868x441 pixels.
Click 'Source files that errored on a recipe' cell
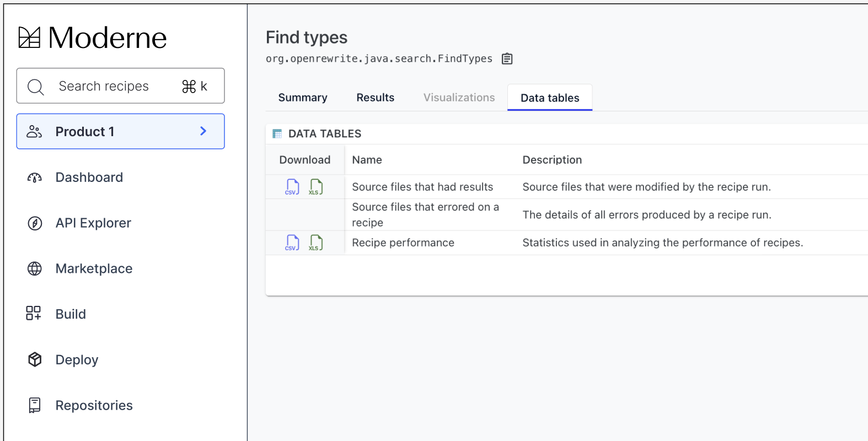pyautogui.click(x=425, y=214)
